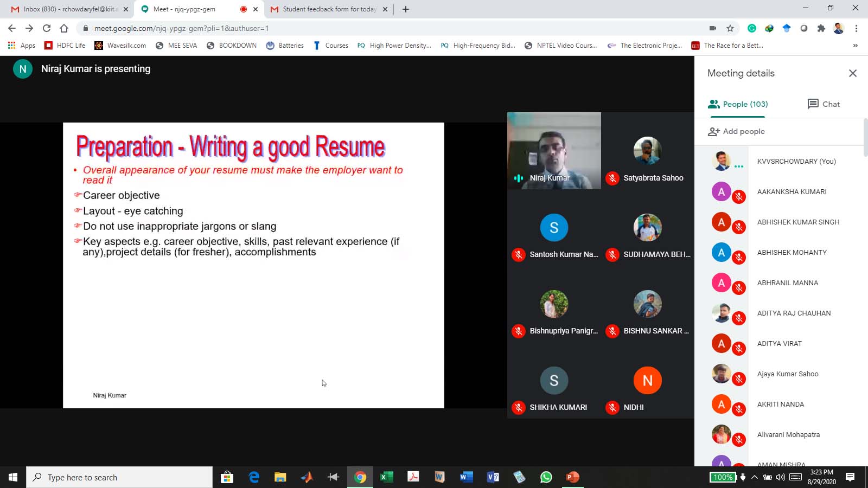
Task: Toggle mute icon on NIDHI tile
Action: pyautogui.click(x=612, y=407)
